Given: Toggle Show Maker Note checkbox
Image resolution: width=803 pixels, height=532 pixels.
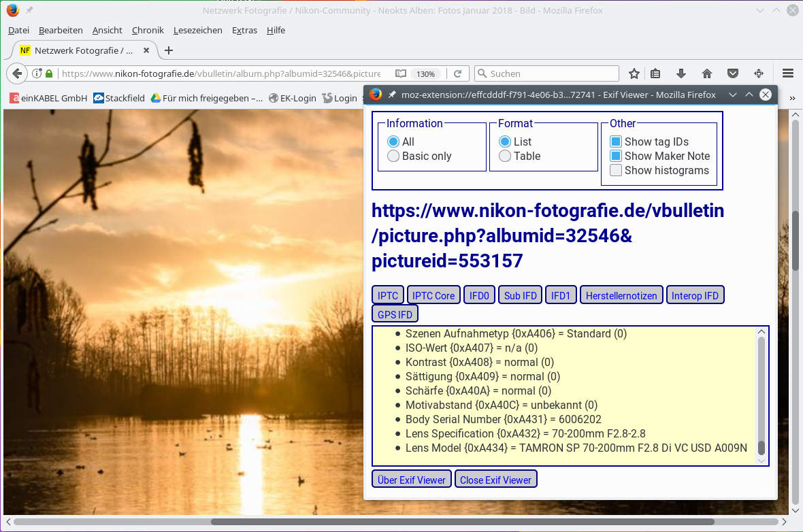Looking at the screenshot, I should pyautogui.click(x=616, y=156).
